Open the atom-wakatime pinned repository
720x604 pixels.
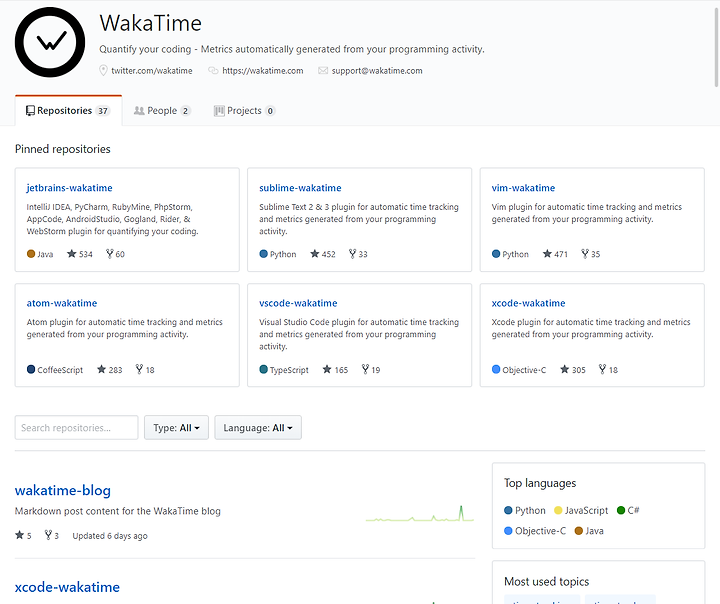pos(62,303)
